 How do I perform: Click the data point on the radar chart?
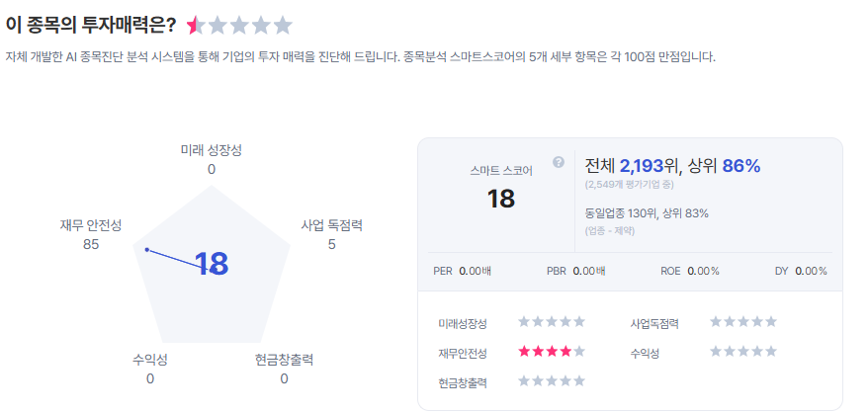[146, 249]
